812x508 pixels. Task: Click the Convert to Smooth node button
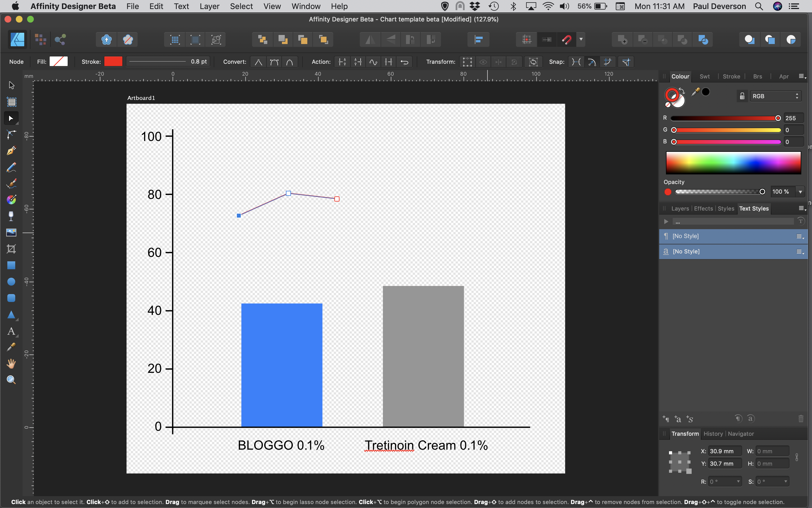coord(274,62)
